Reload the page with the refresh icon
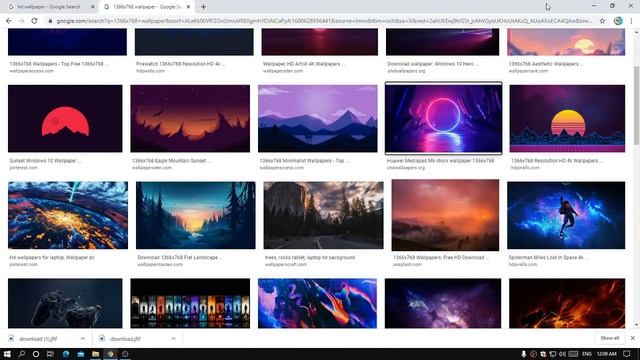 click(34, 21)
